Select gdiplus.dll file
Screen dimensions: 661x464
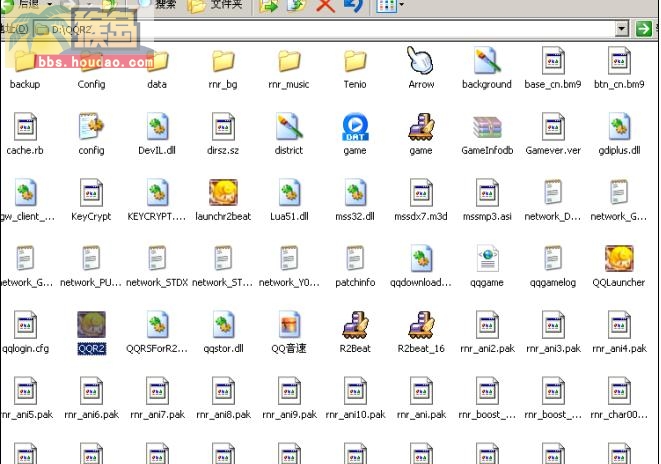pyautogui.click(x=619, y=135)
